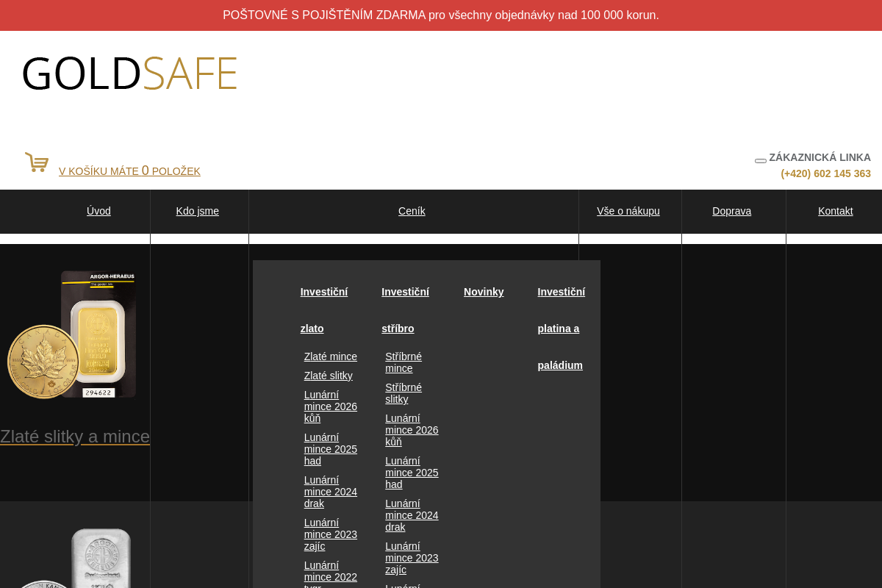The height and width of the screenshot is (588, 882).
Task: Select Zlaté mince under Investiční zlato
Action: (x=330, y=356)
